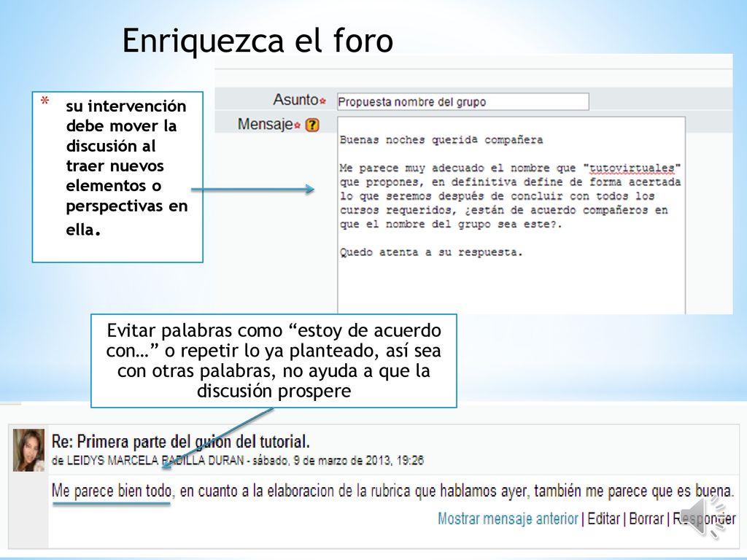Click Leidys Marcela's profile photo
747x560 pixels.
point(29,450)
